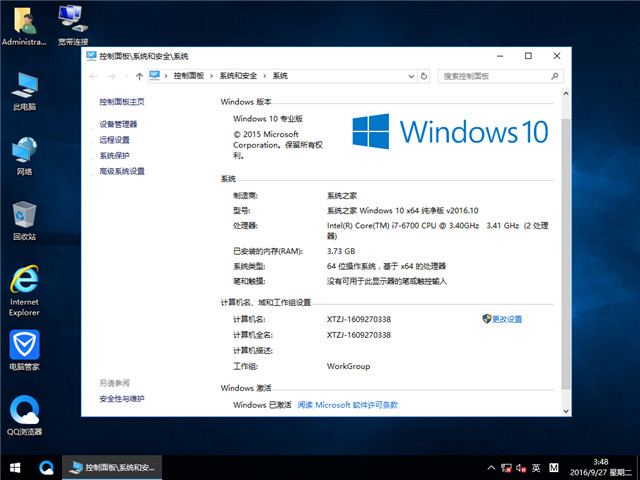The image size is (640, 480).
Task: Click the window title bar system icon
Action: (91, 56)
